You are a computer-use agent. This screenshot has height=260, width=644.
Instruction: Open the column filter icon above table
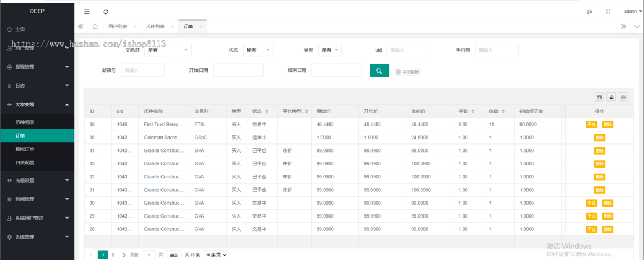click(x=599, y=97)
